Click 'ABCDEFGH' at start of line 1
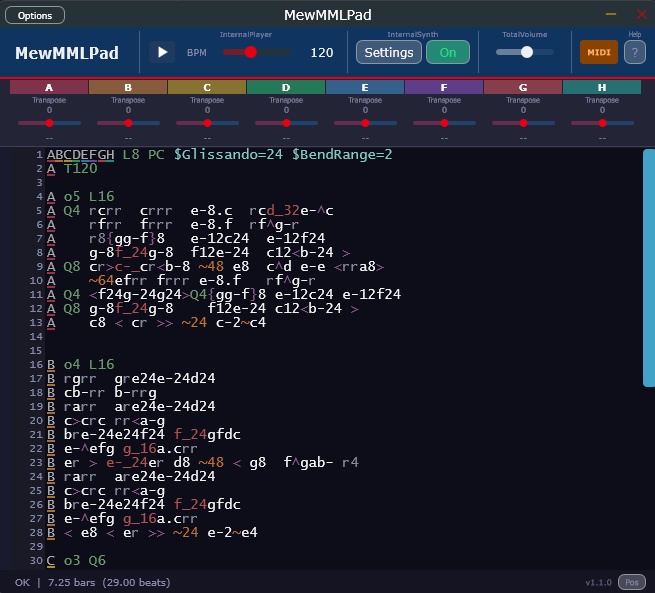 click(x=81, y=155)
